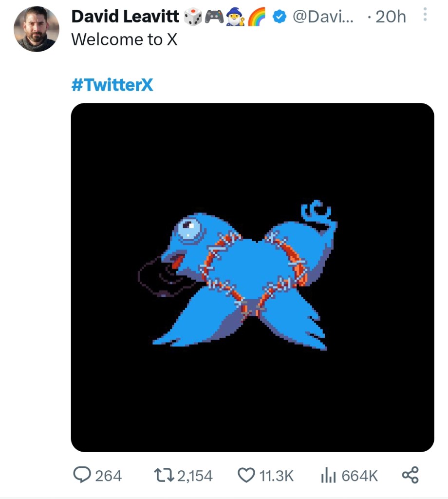Click the reply speech bubble icon
This screenshot has height=499, width=448.
tap(81, 475)
